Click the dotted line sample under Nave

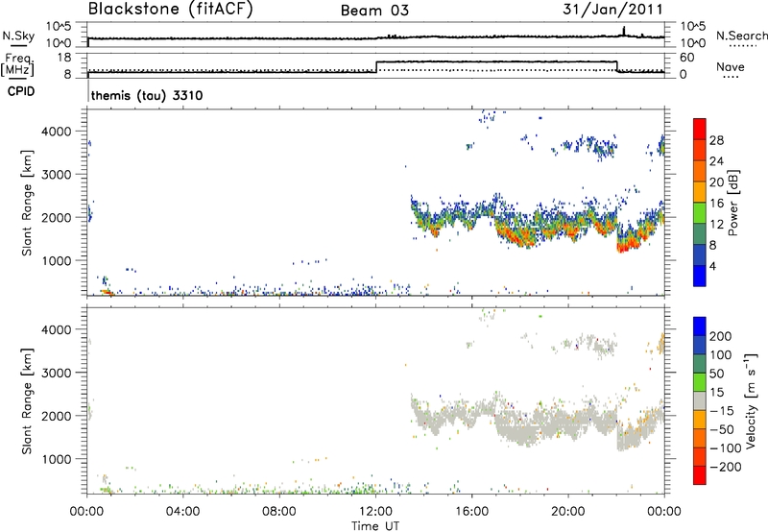coord(731,78)
